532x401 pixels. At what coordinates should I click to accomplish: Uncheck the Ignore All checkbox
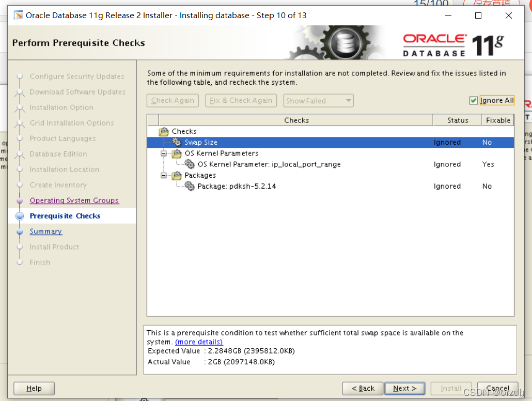(473, 100)
